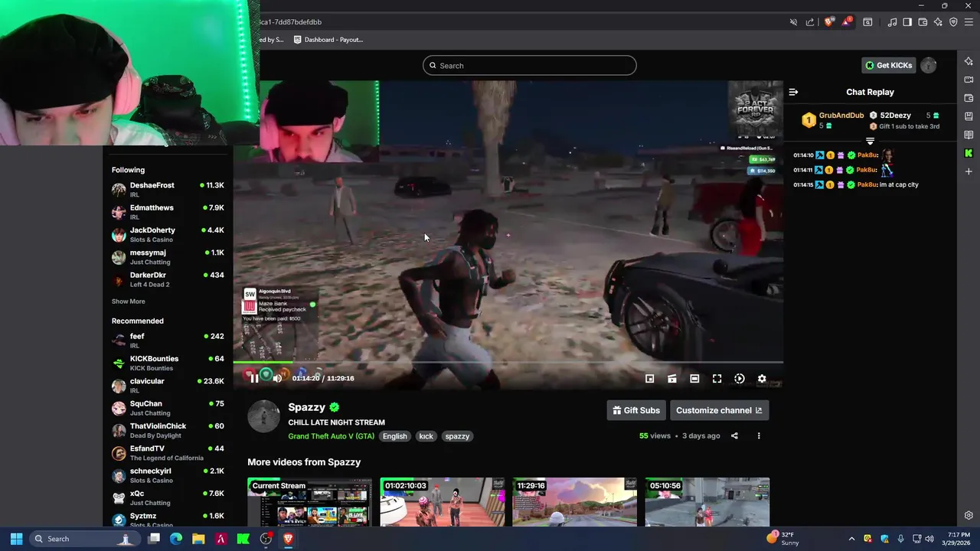Open schneckyirl recommended channel
The height and width of the screenshot is (551, 980).
[168, 475]
